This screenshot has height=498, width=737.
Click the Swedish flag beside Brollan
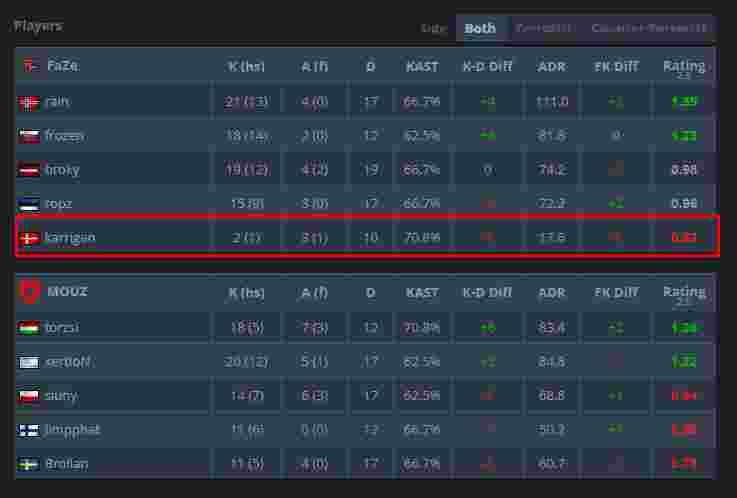pos(29,464)
